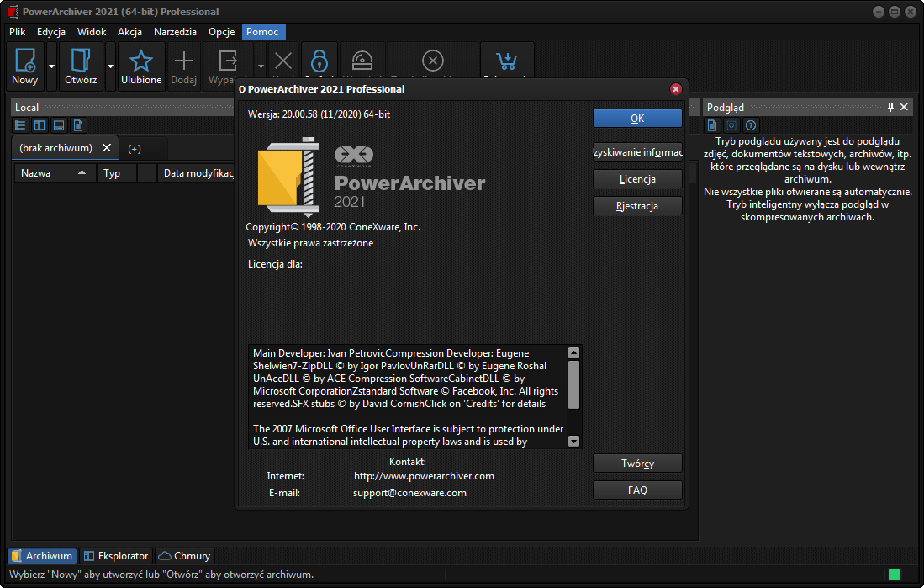
Task: Click the document preview icon in Podgląd panel
Action: (712, 125)
